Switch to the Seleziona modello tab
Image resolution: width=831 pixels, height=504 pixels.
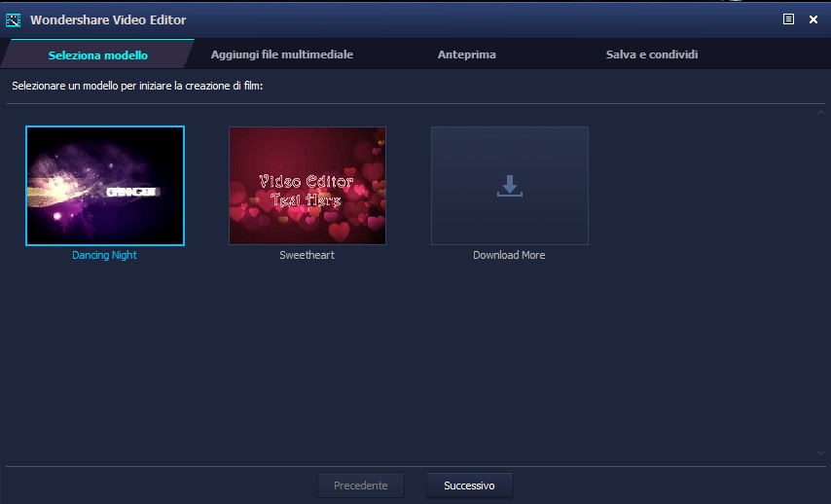(98, 54)
